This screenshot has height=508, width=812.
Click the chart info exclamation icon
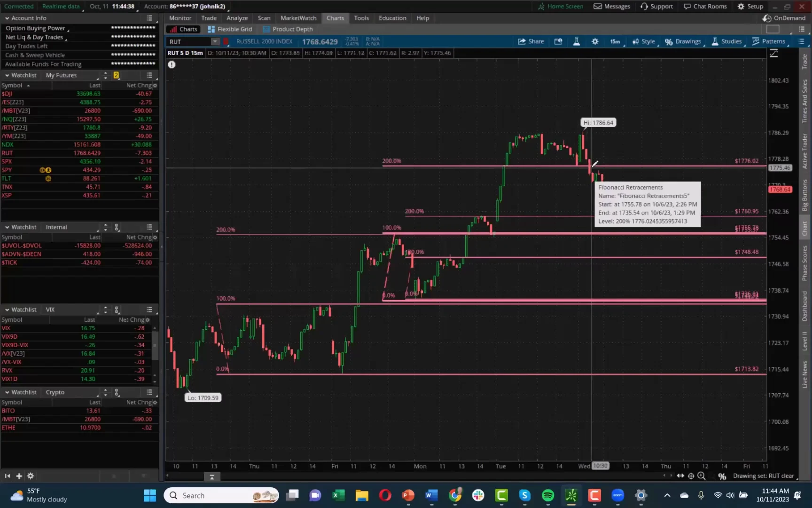point(172,64)
